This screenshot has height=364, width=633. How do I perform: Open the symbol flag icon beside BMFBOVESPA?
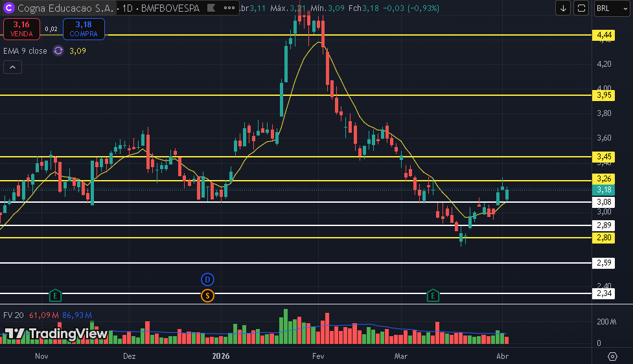[x=211, y=8]
